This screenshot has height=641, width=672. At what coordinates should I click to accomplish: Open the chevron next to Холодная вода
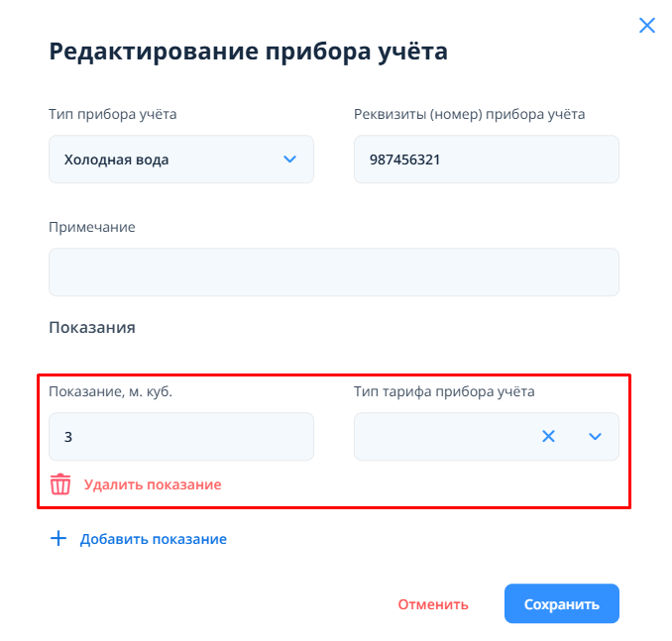[x=290, y=159]
